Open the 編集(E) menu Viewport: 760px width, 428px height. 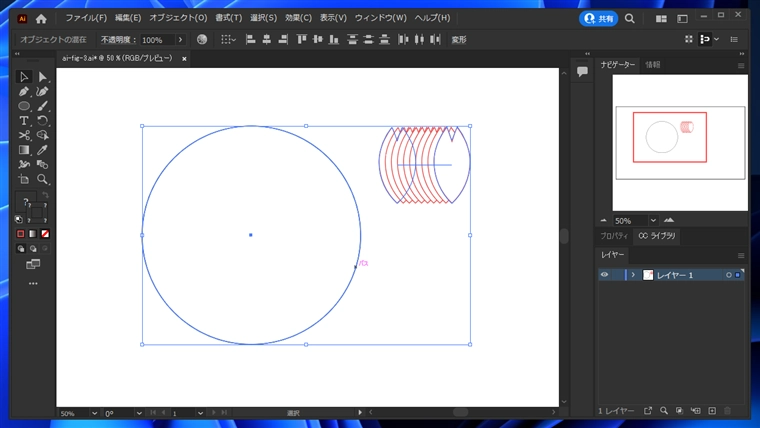tap(128, 18)
